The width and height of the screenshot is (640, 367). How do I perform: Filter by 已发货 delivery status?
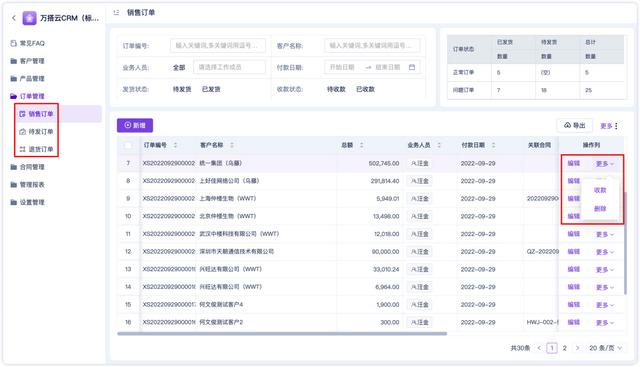tap(211, 89)
